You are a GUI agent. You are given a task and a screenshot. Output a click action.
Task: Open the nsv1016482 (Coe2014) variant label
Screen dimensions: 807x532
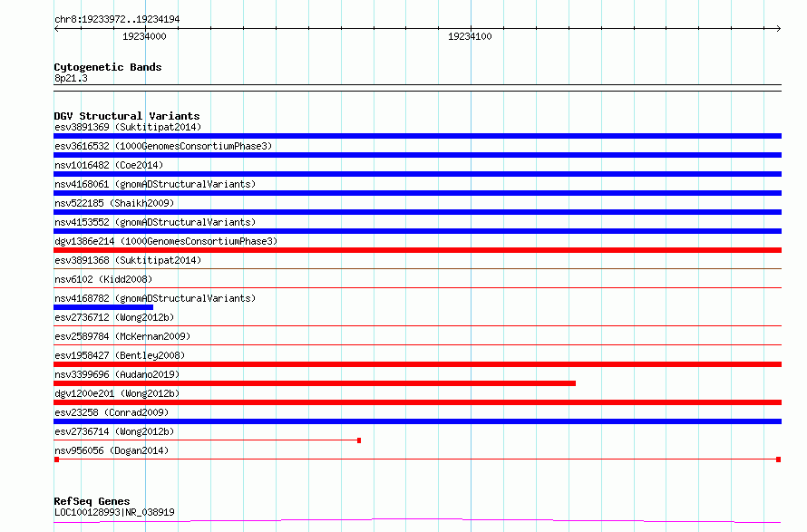coord(109,165)
